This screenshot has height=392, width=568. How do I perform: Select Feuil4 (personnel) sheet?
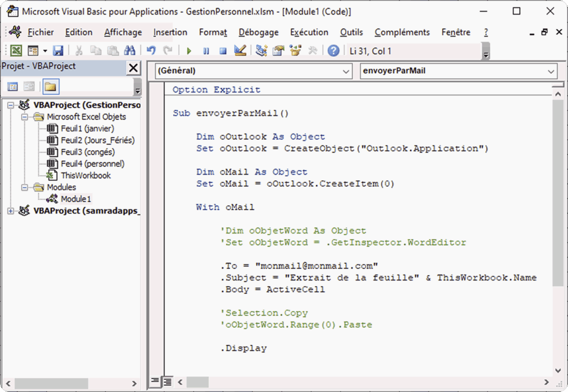click(x=85, y=164)
